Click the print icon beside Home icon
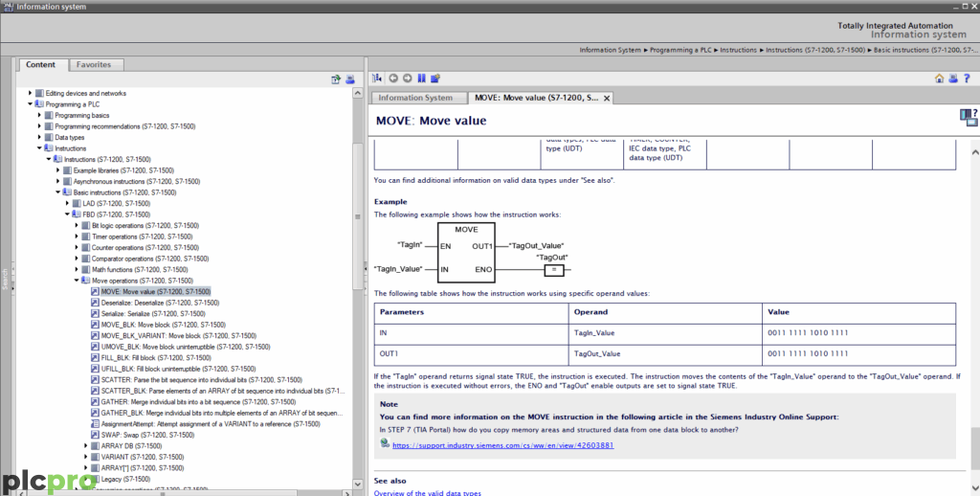Viewport: 980px width, 496px height. point(952,79)
